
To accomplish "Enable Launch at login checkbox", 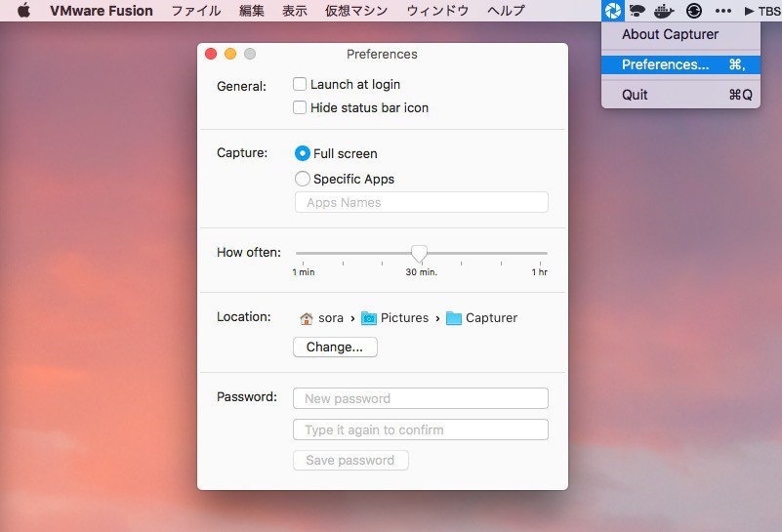I will tap(300, 84).
